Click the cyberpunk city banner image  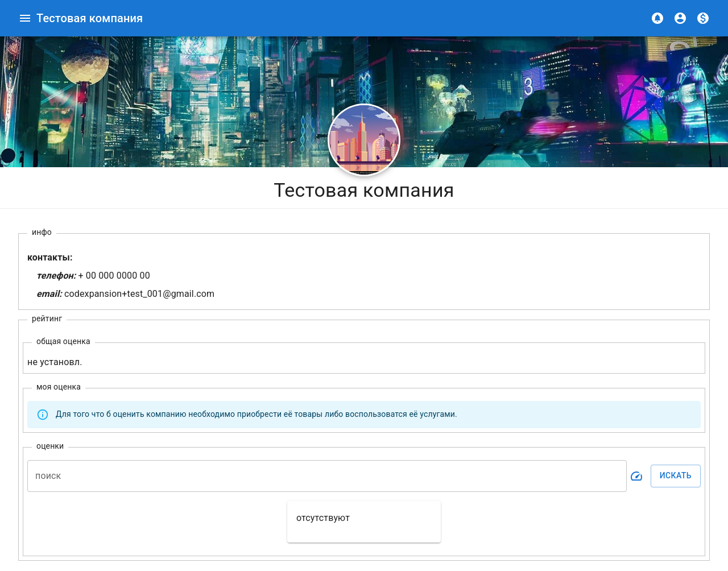pos(171,102)
